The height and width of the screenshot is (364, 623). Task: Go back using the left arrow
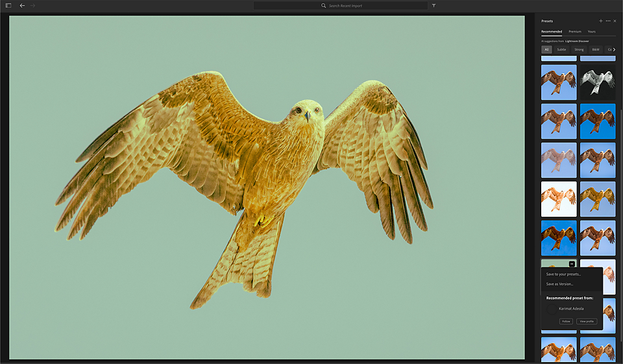[x=22, y=6]
